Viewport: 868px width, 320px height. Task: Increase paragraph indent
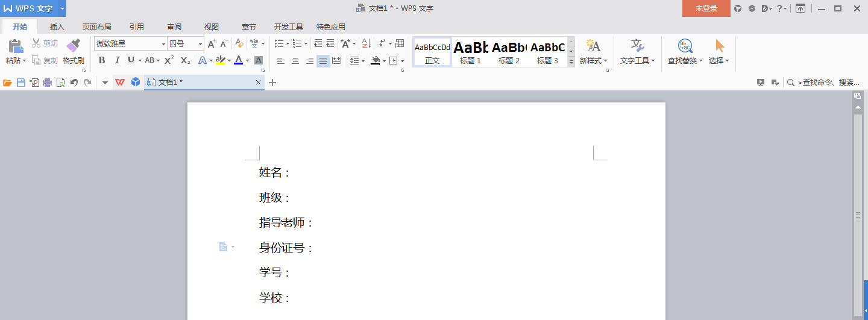(x=330, y=43)
